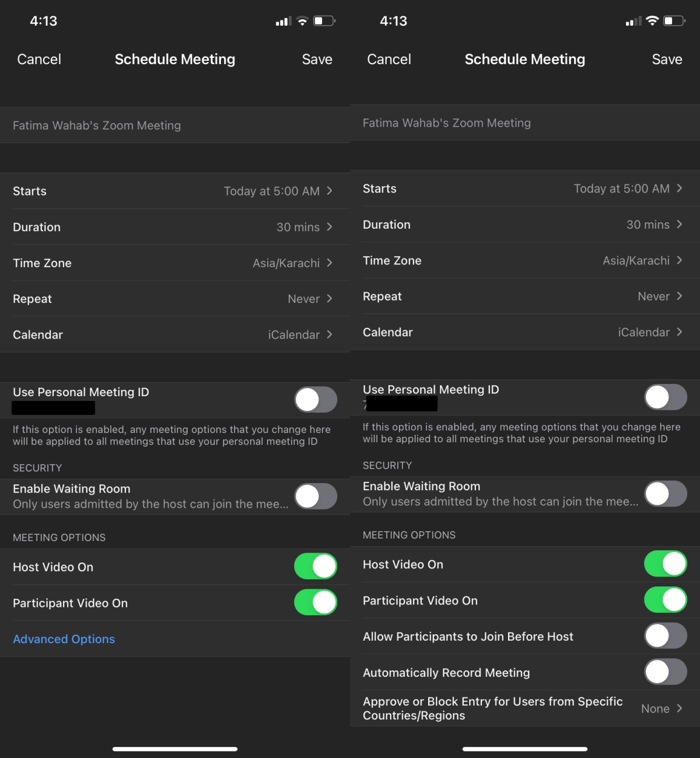700x758 pixels.
Task: Open the Starts Today at 5:00 AM row on right
Action: [525, 188]
